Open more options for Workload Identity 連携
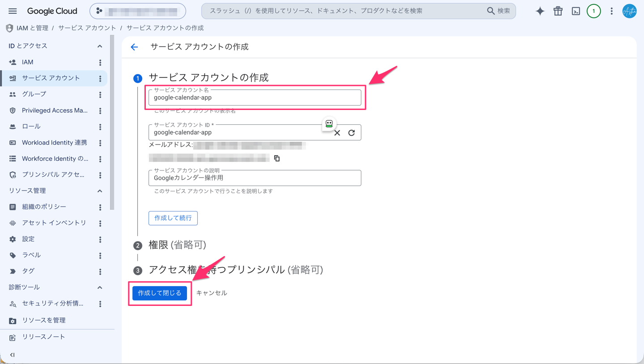This screenshot has width=644, height=364. (100, 143)
